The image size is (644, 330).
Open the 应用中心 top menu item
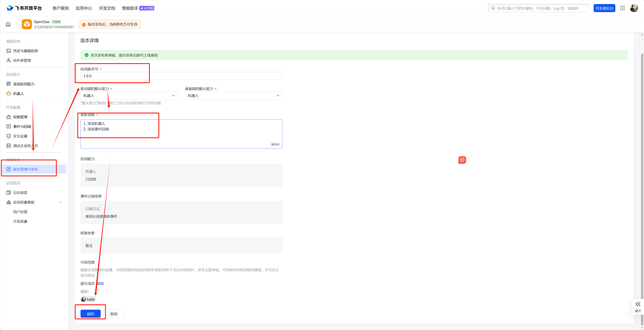tap(83, 8)
